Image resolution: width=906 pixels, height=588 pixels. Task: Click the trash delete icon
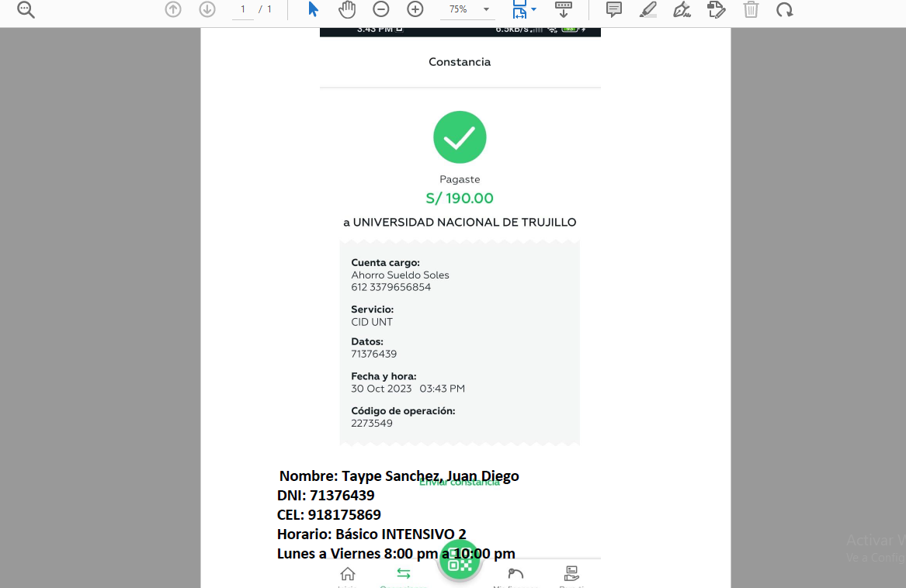(x=751, y=9)
